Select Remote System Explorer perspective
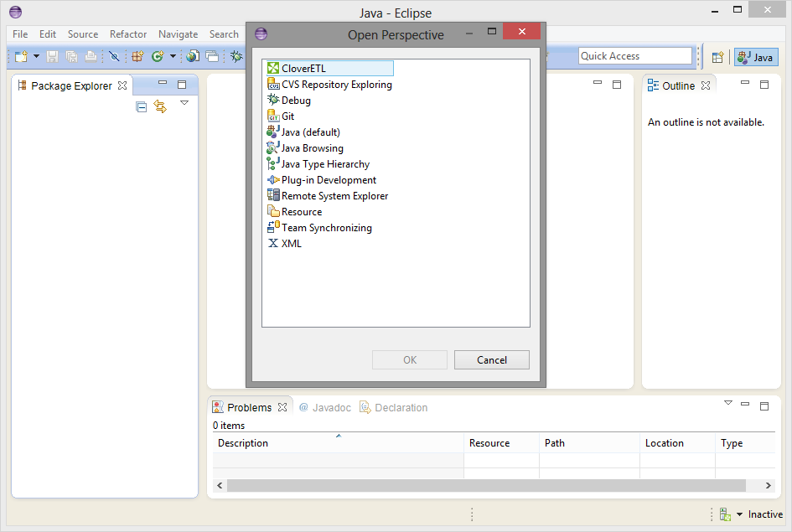The height and width of the screenshot is (532, 792). tap(328, 196)
